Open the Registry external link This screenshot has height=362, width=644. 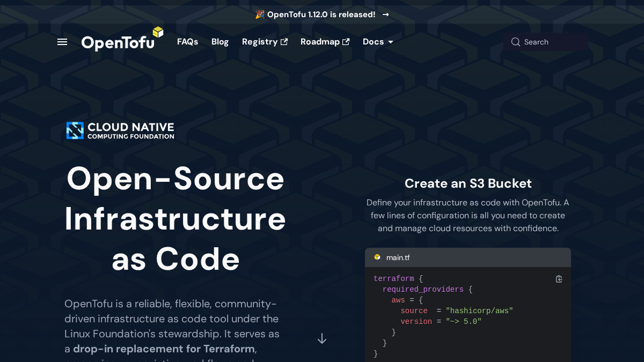click(x=265, y=42)
